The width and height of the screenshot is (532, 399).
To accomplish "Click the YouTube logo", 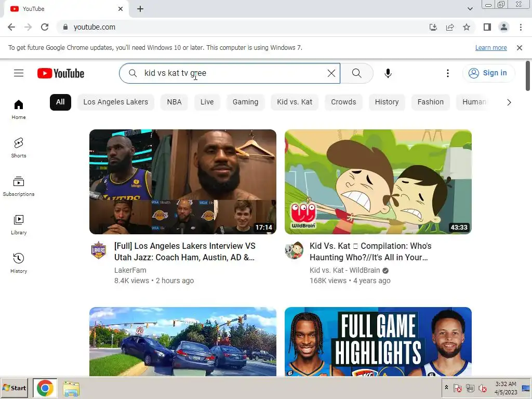I will pos(61,73).
